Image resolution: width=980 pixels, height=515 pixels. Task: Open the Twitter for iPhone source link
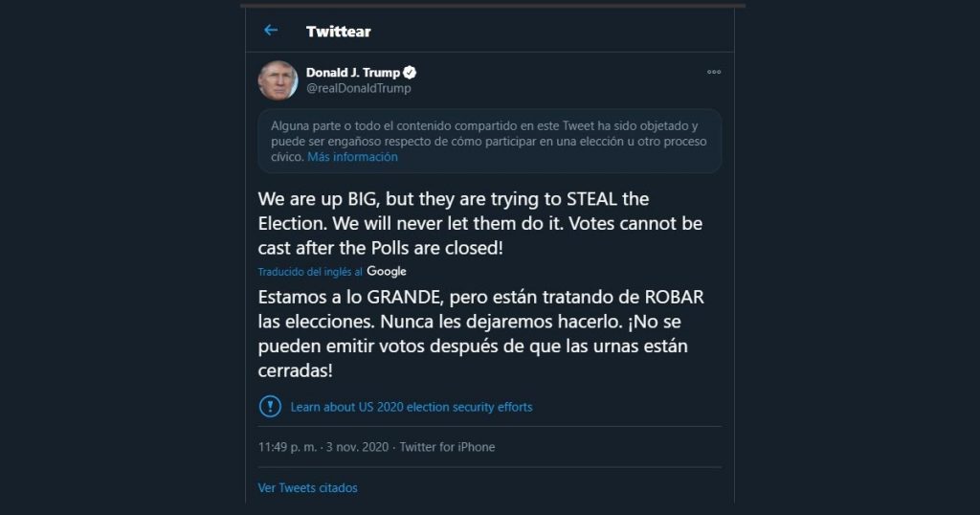point(447,447)
